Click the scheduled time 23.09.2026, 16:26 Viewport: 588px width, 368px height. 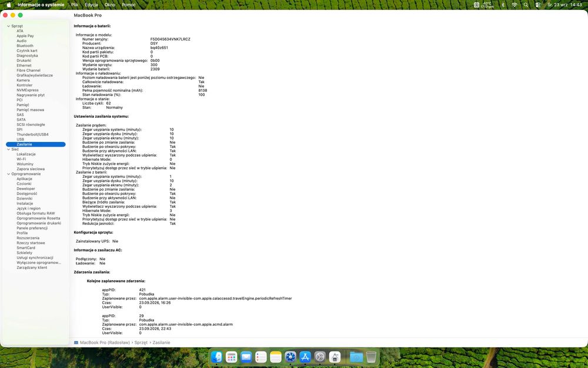click(155, 303)
